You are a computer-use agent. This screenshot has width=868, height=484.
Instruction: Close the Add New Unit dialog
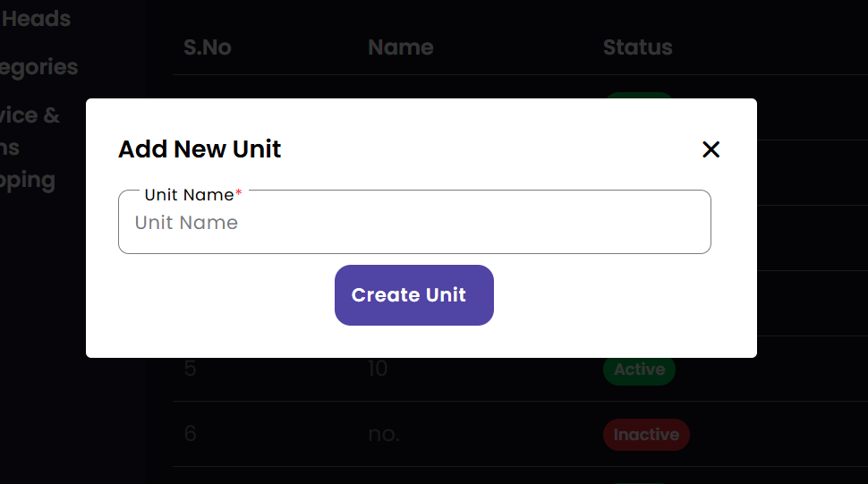click(x=711, y=149)
